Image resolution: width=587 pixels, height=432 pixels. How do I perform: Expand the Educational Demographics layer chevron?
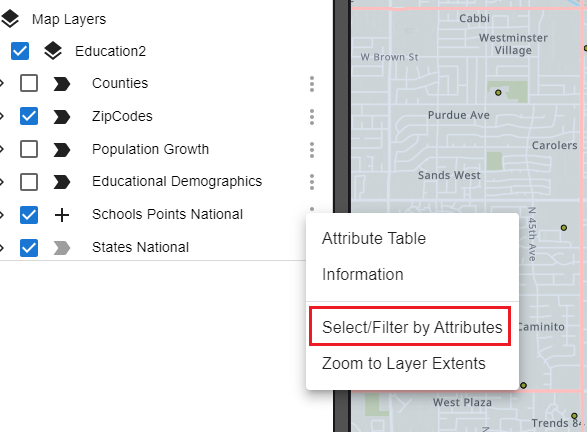coord(2,182)
